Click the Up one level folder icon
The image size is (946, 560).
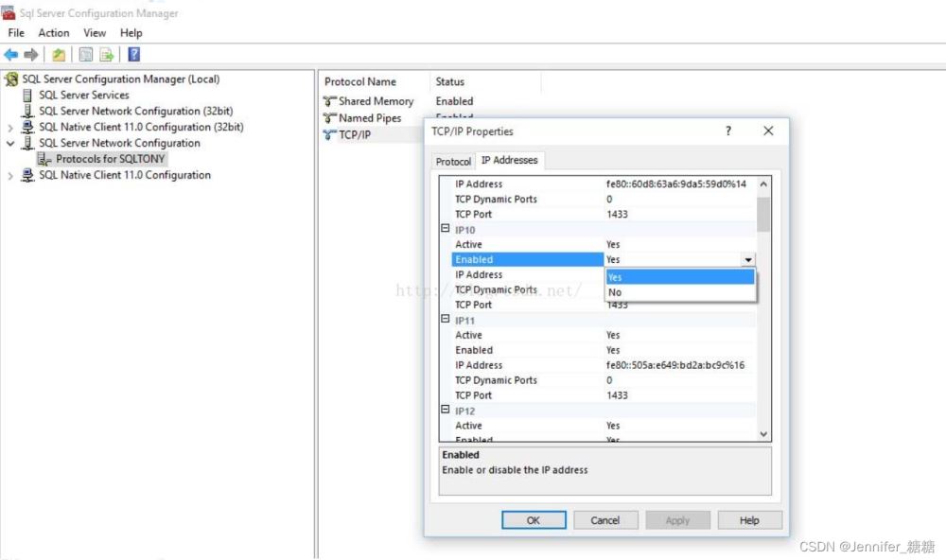[59, 55]
